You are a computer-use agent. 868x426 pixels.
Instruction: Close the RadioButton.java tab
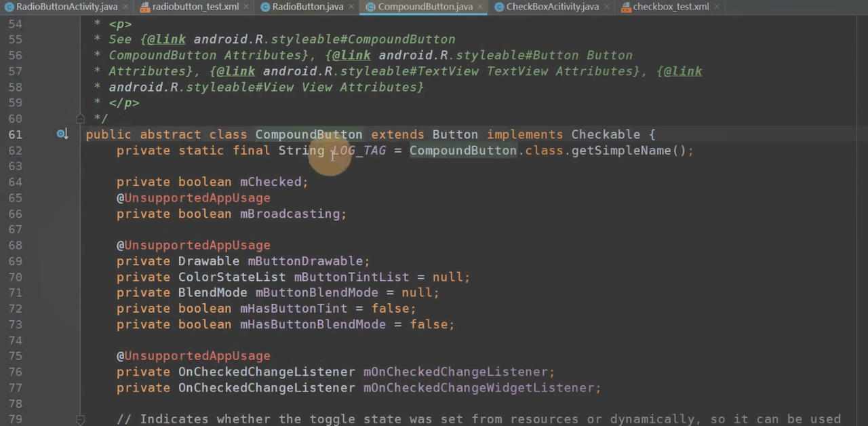[x=352, y=7]
